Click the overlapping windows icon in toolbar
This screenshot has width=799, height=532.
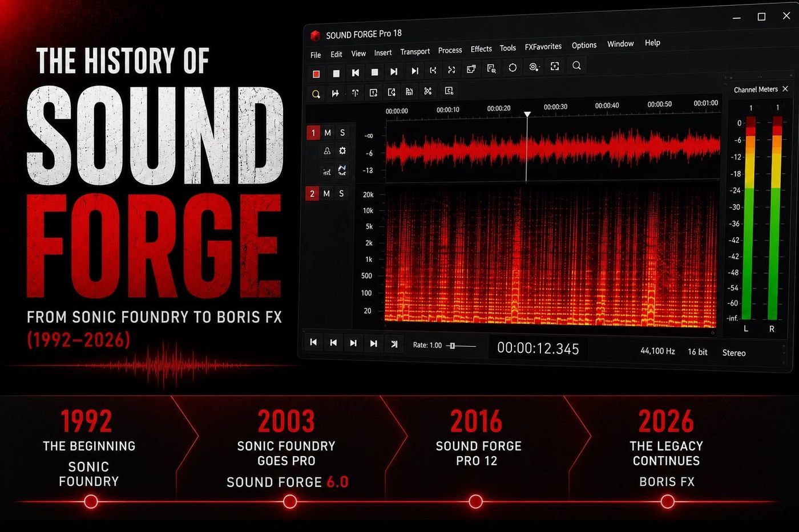[471, 69]
